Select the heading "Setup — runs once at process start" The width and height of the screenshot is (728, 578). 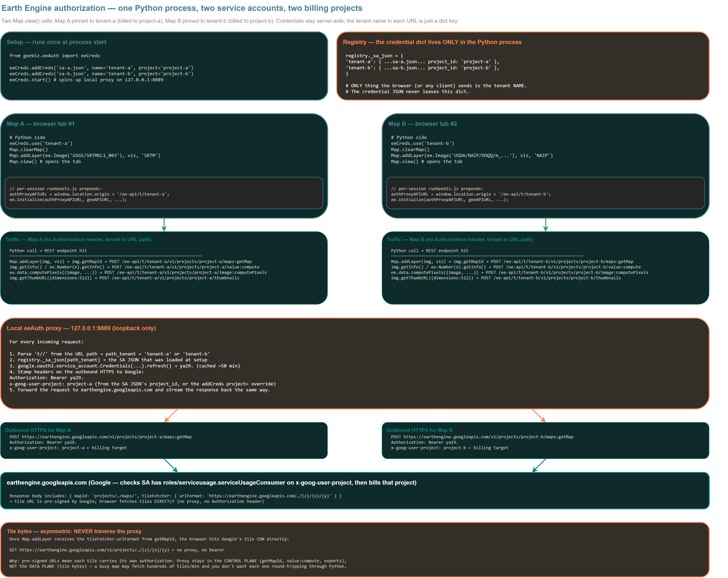56,42
